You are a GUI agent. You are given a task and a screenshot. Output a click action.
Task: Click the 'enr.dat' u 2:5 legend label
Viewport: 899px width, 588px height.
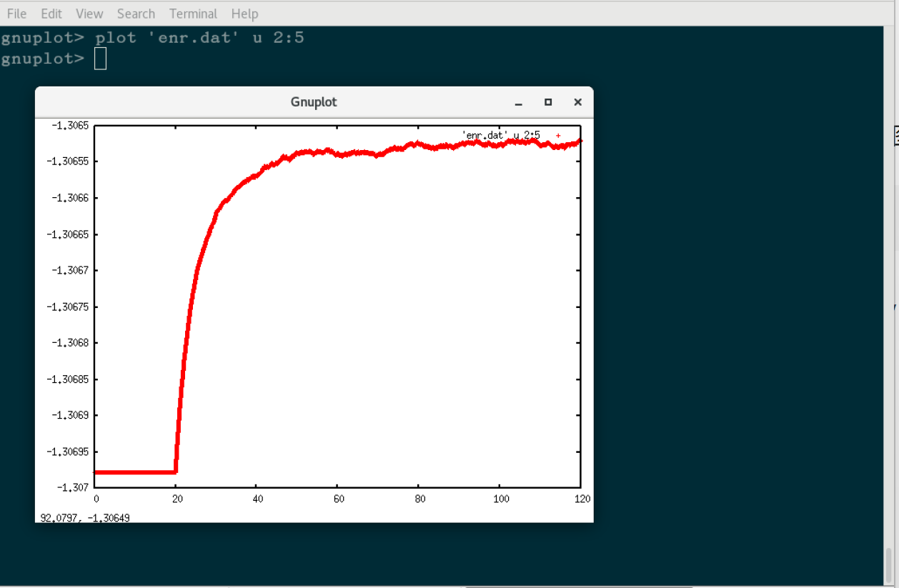pos(501,134)
